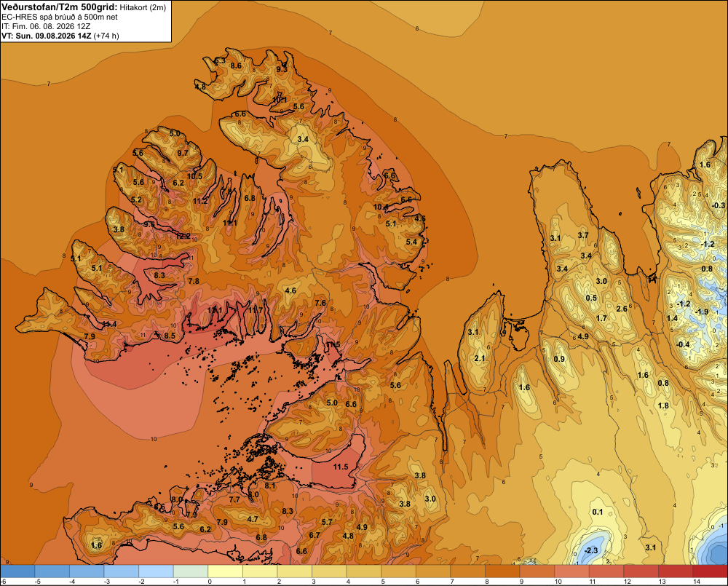Screen dimensions: 728x586
Task: Select the pale green legend swatch above -1
Action: click(x=191, y=571)
